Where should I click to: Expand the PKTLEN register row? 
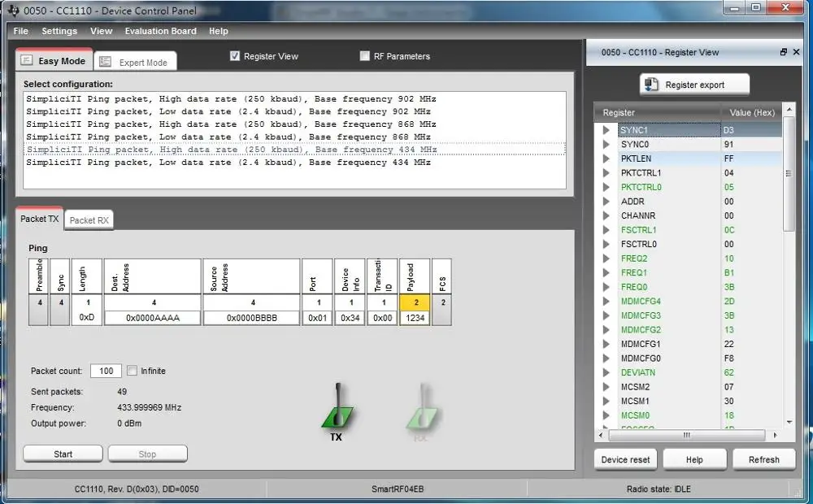(606, 159)
